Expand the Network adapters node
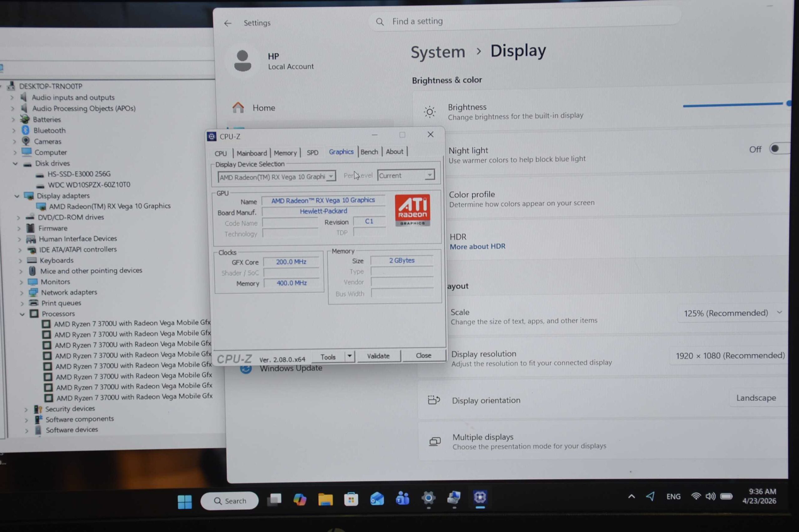The image size is (799, 532). [22, 293]
